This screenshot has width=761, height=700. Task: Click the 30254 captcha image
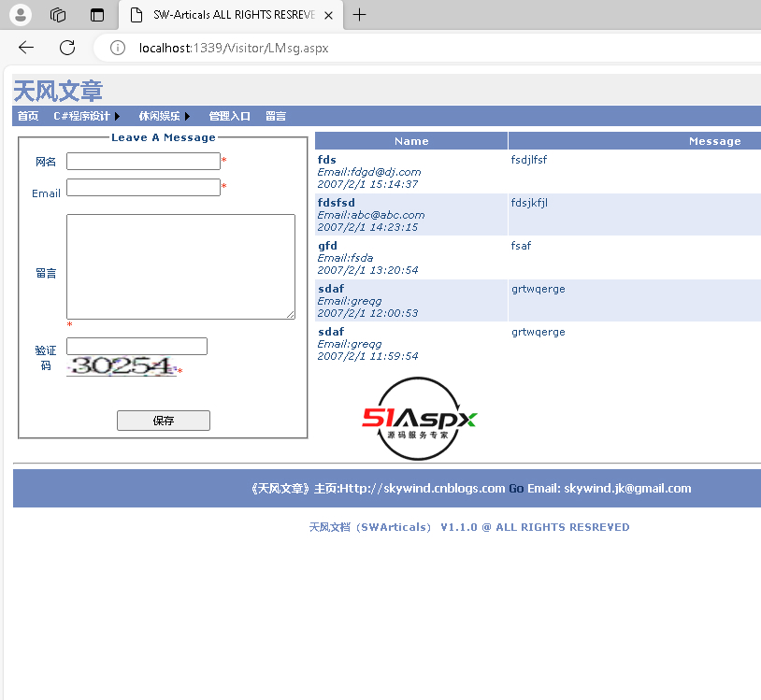122,365
